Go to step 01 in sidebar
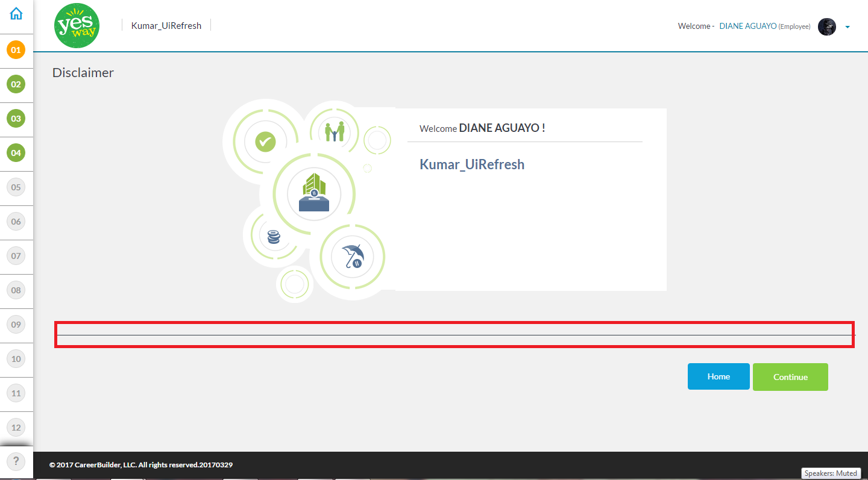The width and height of the screenshot is (868, 480). click(16, 50)
